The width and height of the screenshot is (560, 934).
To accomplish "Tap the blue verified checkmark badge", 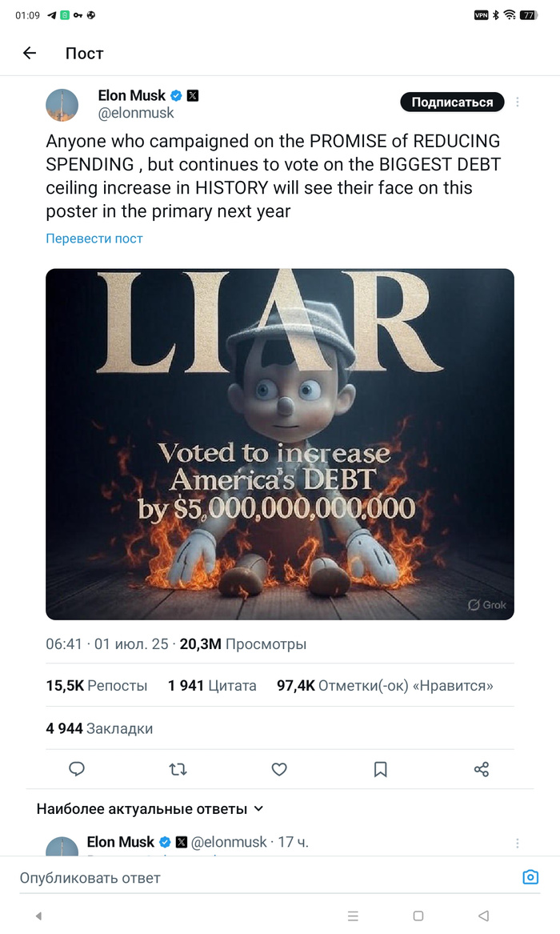I will 176,96.
